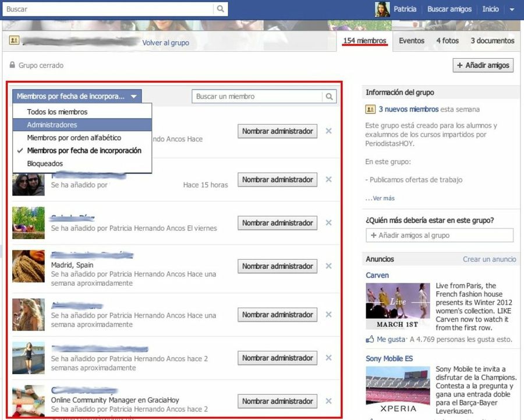Image resolution: width=524 pixels, height=420 pixels.
Task: Click the people icon beside "3 nuevos miembros"
Action: pos(369,109)
